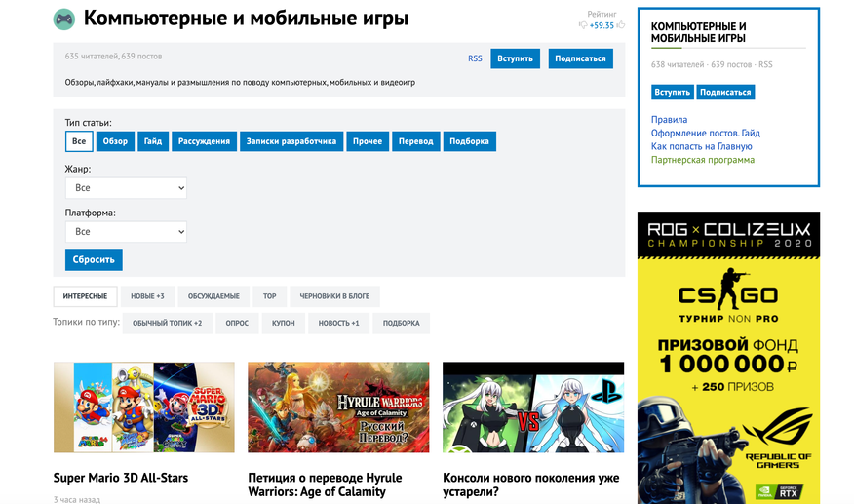Image resolution: width=854 pixels, height=504 pixels.
Task: Open RSS link in sidebar widget
Action: click(x=765, y=65)
